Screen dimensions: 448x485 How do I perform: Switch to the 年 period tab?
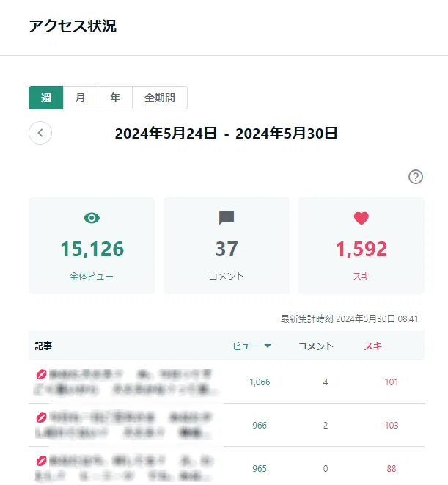[115, 98]
